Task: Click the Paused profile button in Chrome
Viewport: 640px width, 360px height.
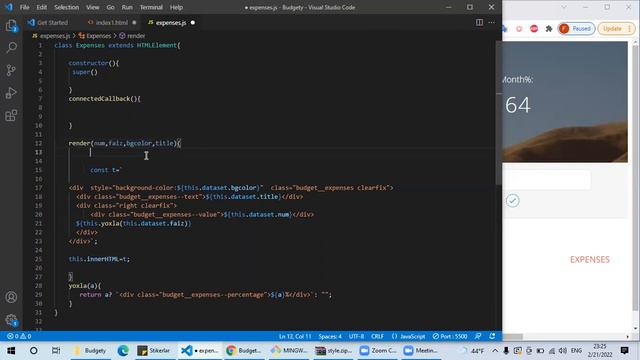Action: click(x=576, y=29)
